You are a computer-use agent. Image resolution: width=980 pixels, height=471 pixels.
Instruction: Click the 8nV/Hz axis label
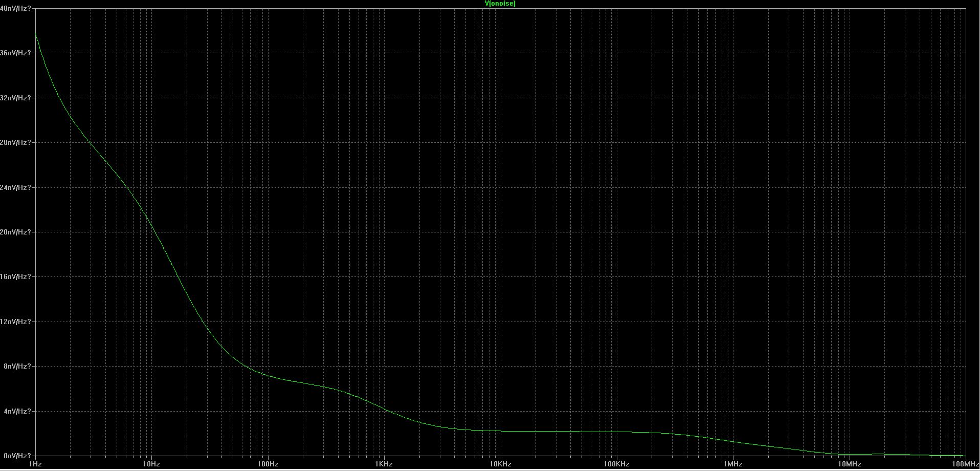(x=17, y=366)
